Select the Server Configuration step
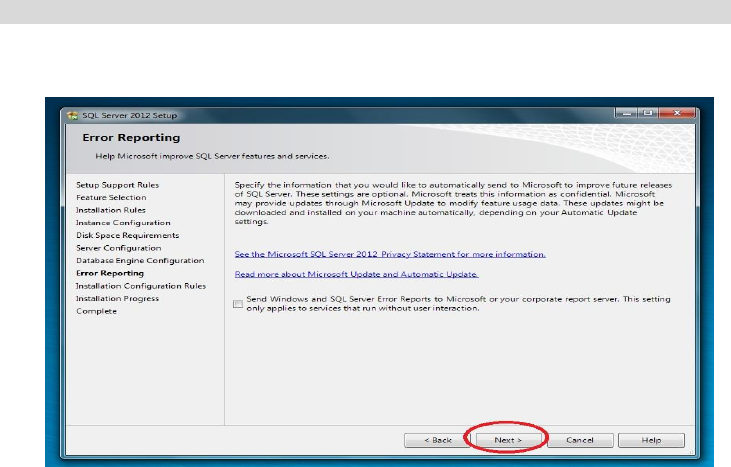731x467 pixels. [x=118, y=248]
